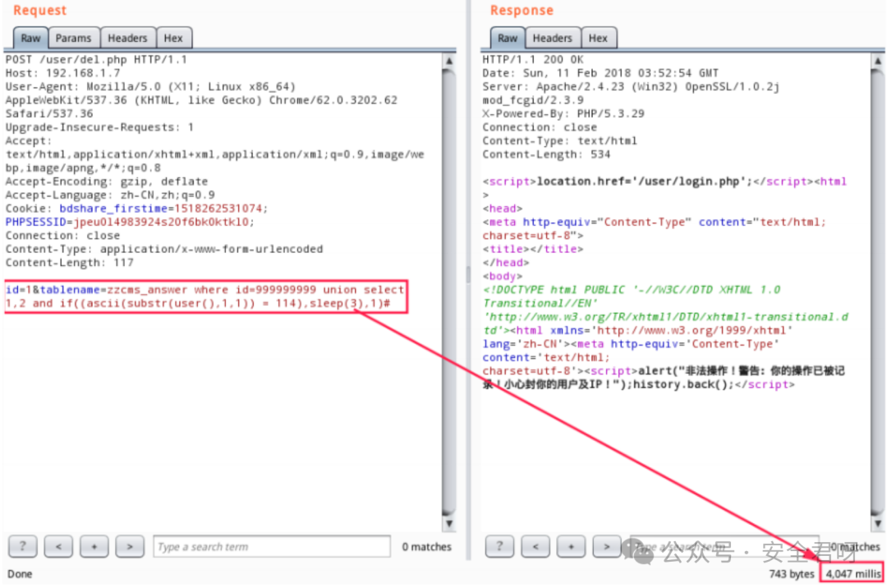The width and height of the screenshot is (887, 588).
Task: Click Request pane plus (+) options button
Action: click(94, 546)
